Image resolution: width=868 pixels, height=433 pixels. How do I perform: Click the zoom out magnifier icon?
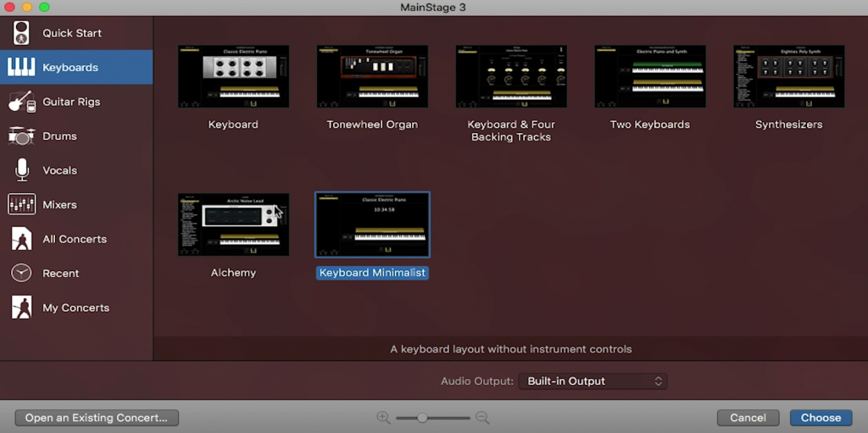[482, 418]
